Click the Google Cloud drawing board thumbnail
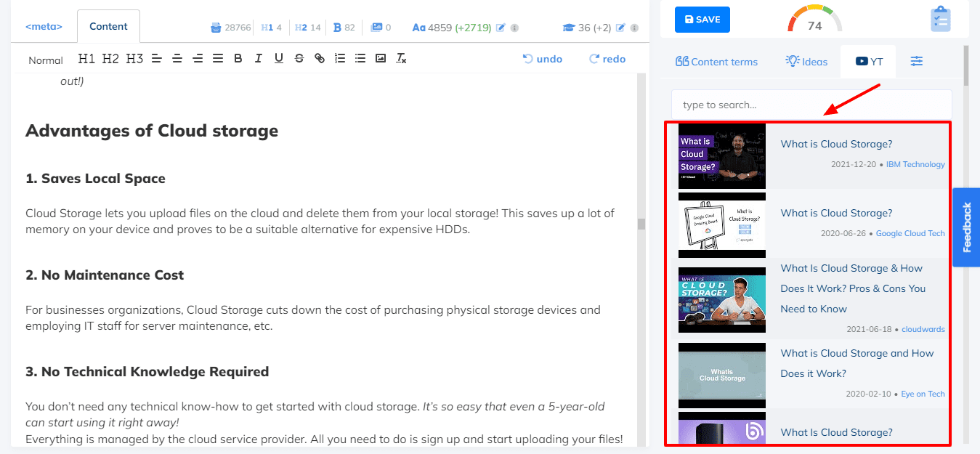The height and width of the screenshot is (454, 980). click(722, 225)
